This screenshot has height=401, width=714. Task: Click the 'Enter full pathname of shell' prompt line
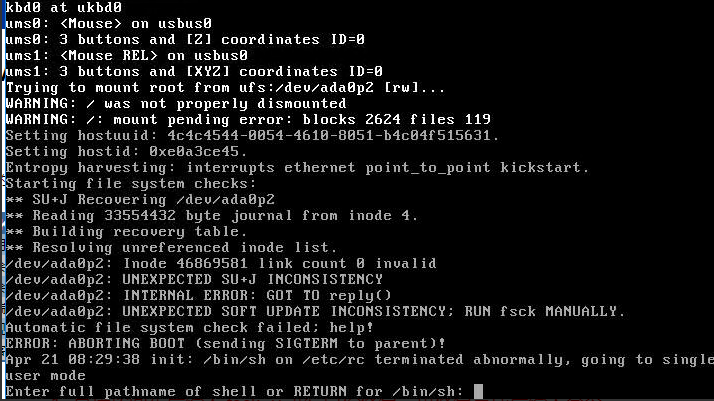[234, 391]
